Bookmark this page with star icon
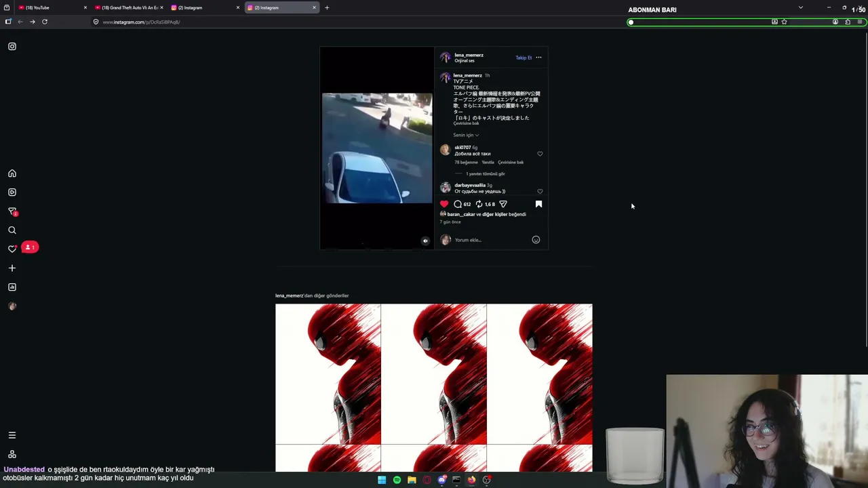Image resolution: width=868 pixels, height=488 pixels. (785, 22)
